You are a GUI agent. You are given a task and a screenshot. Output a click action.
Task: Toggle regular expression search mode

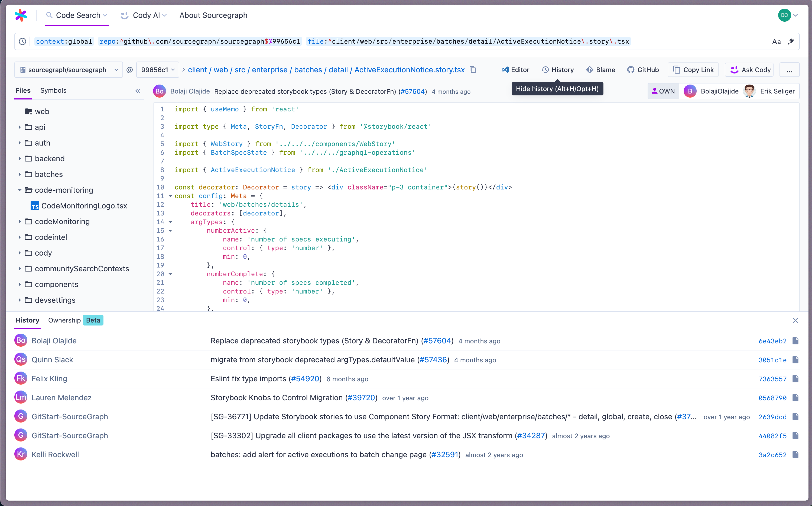point(791,41)
